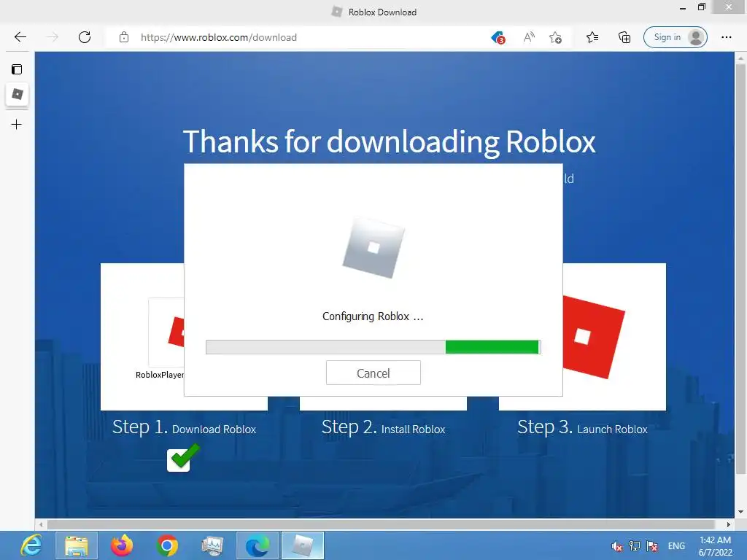Open File Explorer from the taskbar
The image size is (747, 560).
pyautogui.click(x=77, y=545)
